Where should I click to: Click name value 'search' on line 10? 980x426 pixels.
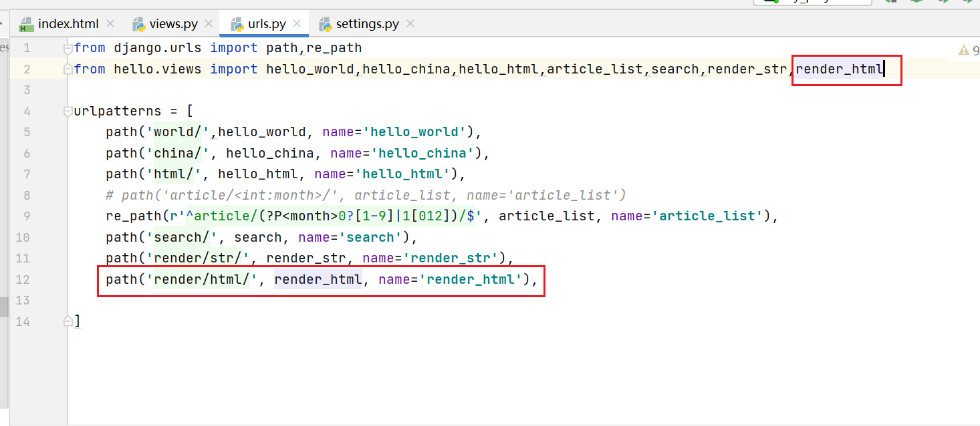coord(370,237)
